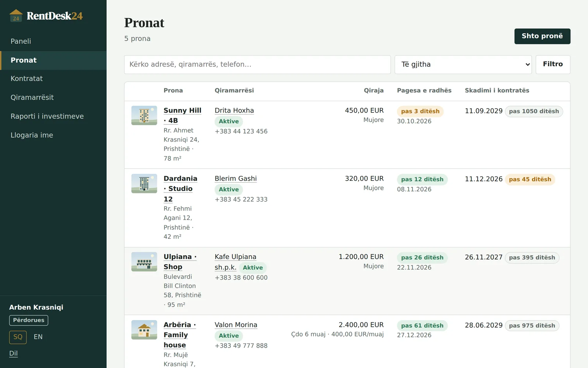Screen dimensions: 588x368
Task: Switch language to SQ
Action: [x=18, y=337]
